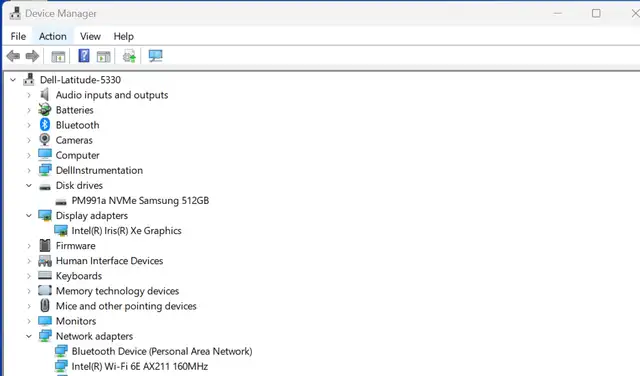Click the Intel Wi-Fi 6E adapter icon
This screenshot has width=640, height=376.
61,366
